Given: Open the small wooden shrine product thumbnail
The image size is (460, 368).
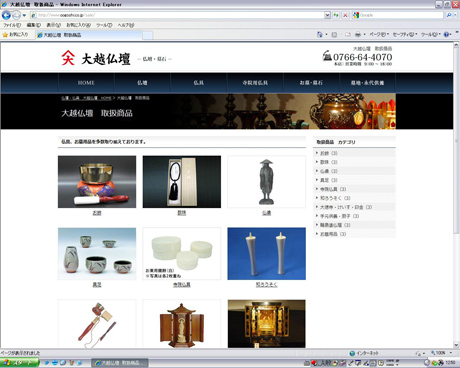Looking at the screenshot, I should (x=182, y=324).
